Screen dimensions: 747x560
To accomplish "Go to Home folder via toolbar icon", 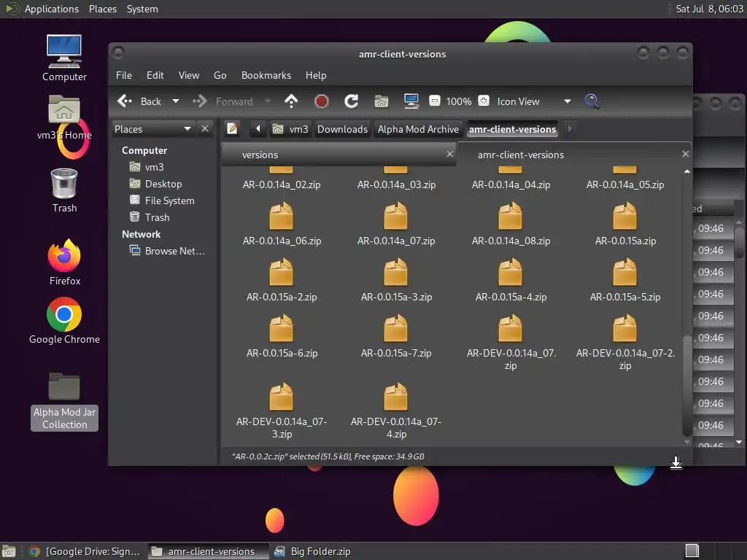I will [x=381, y=101].
